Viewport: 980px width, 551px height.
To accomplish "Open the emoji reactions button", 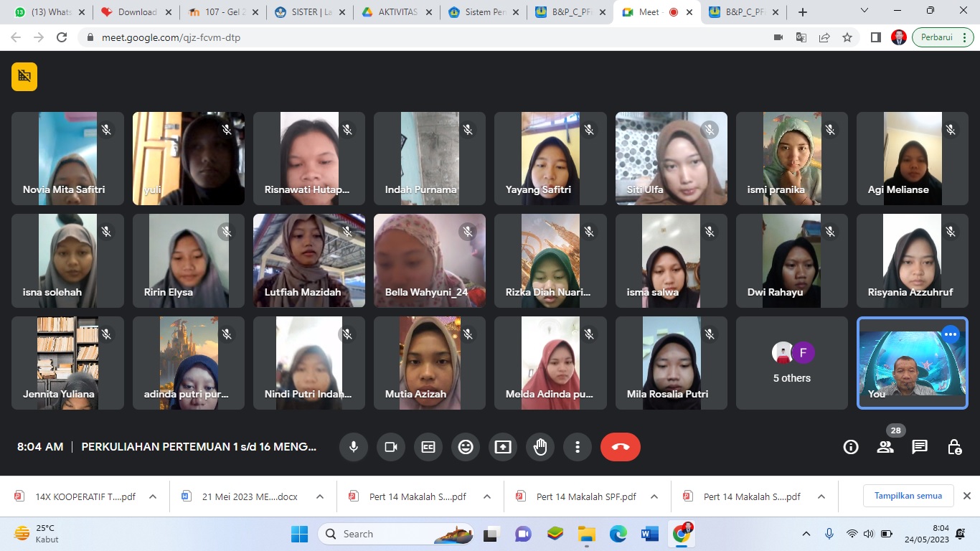I will 466,447.
